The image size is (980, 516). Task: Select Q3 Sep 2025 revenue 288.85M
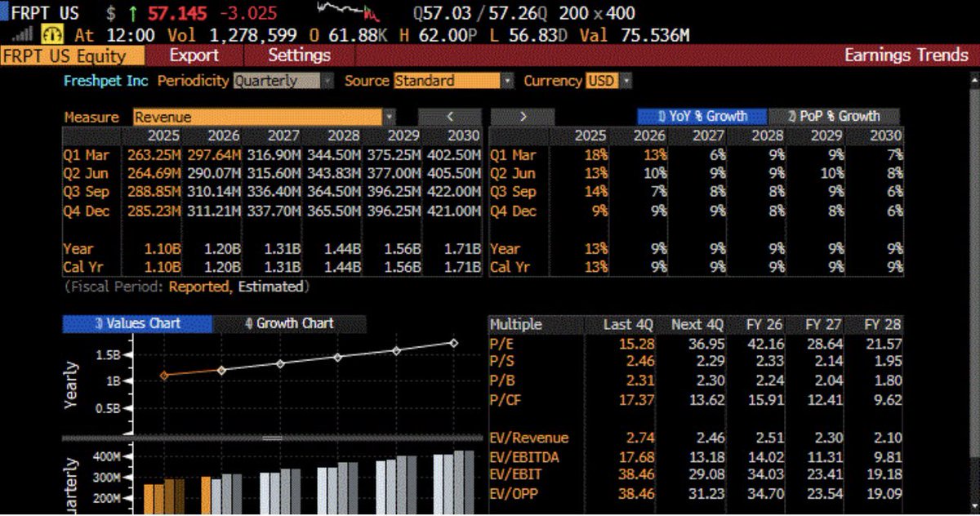coord(153,192)
